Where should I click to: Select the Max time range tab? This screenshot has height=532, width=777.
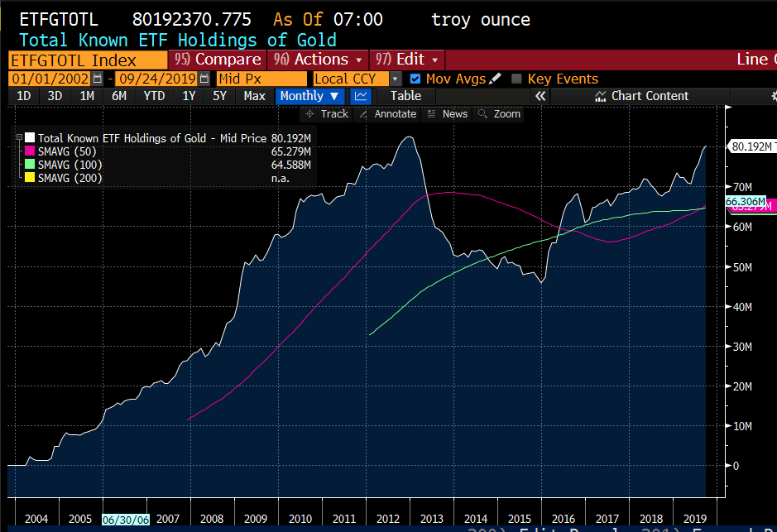click(254, 96)
